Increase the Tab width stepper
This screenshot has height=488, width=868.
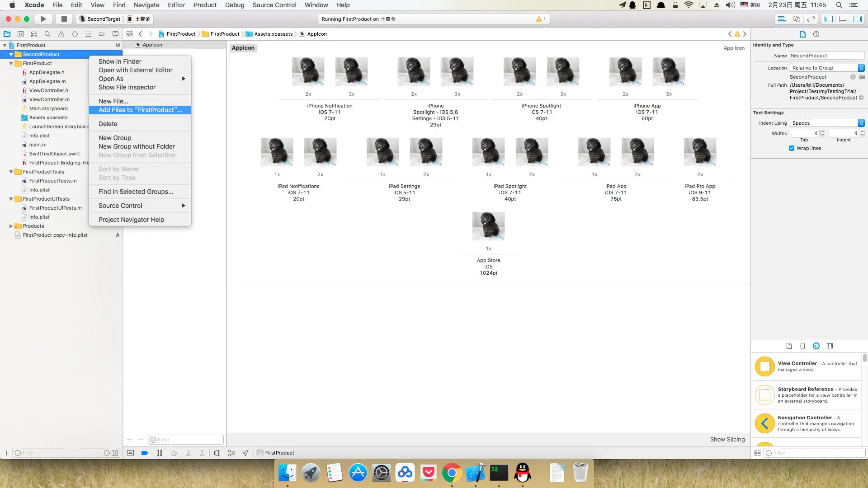822,131
